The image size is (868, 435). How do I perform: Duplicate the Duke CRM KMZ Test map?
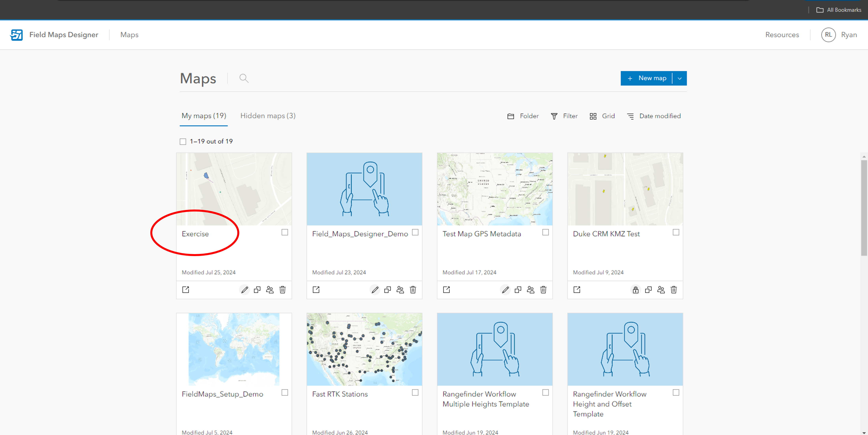point(648,290)
